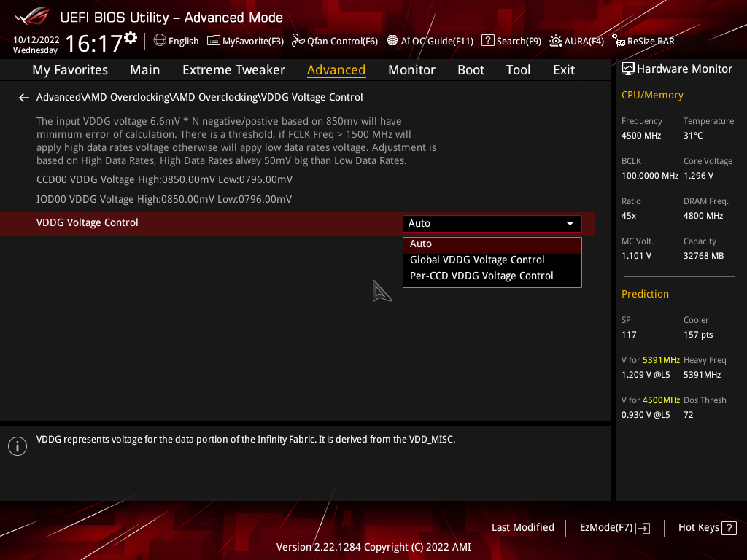
Task: Click voltage value 0.930 V @L5
Action: pyautogui.click(x=646, y=415)
